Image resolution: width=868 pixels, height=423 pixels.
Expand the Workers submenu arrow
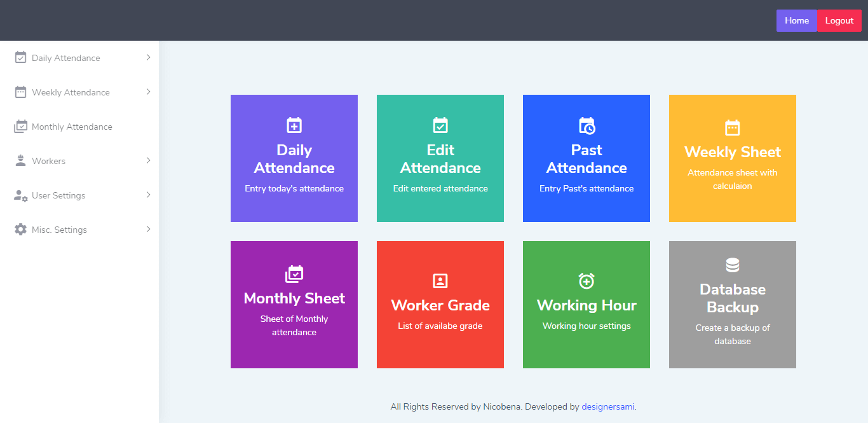148,160
